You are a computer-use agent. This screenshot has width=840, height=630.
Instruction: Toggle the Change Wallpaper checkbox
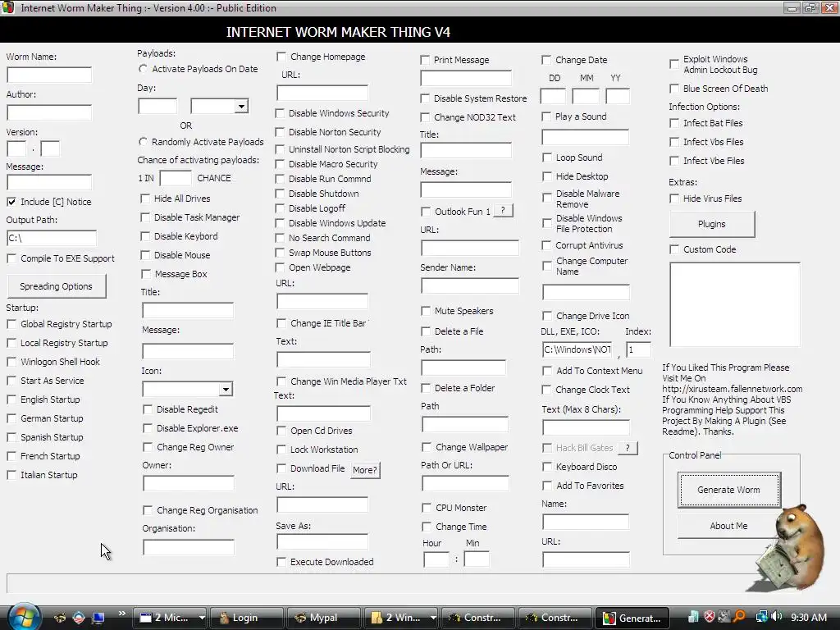pyautogui.click(x=427, y=447)
